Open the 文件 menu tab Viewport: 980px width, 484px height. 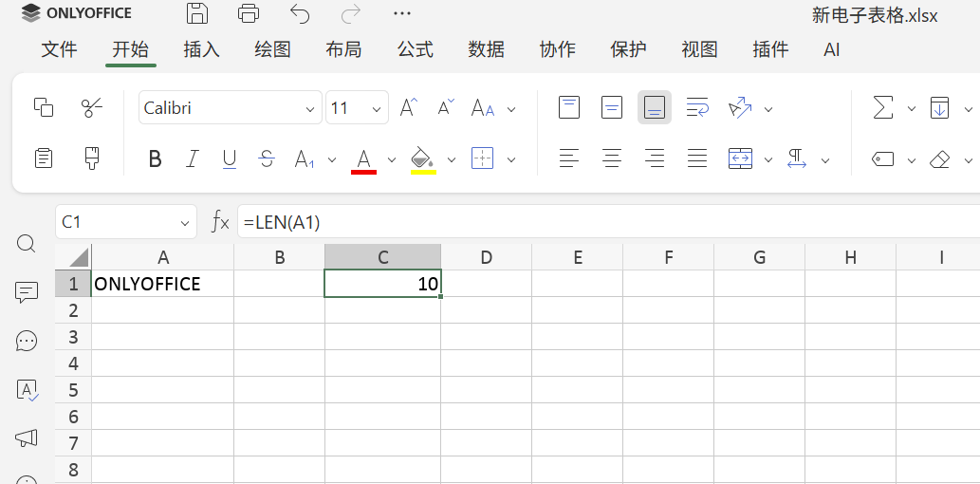(x=60, y=49)
